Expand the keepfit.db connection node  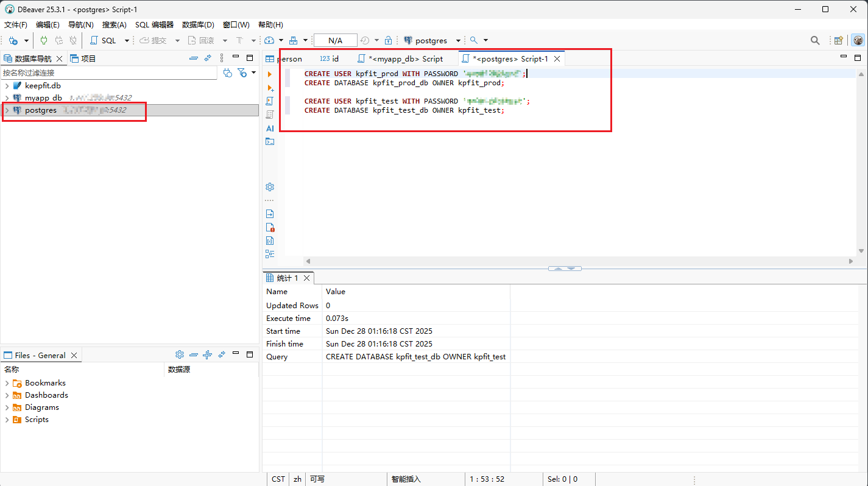pyautogui.click(x=7, y=86)
